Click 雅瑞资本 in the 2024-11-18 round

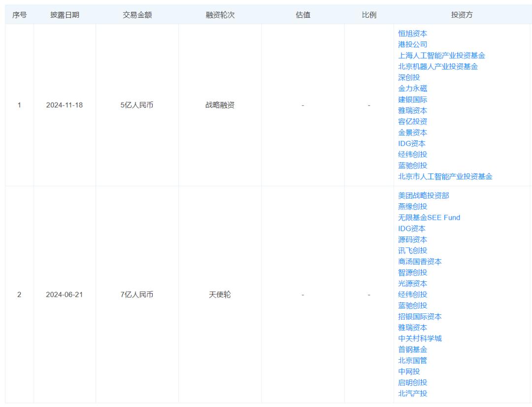(412, 111)
